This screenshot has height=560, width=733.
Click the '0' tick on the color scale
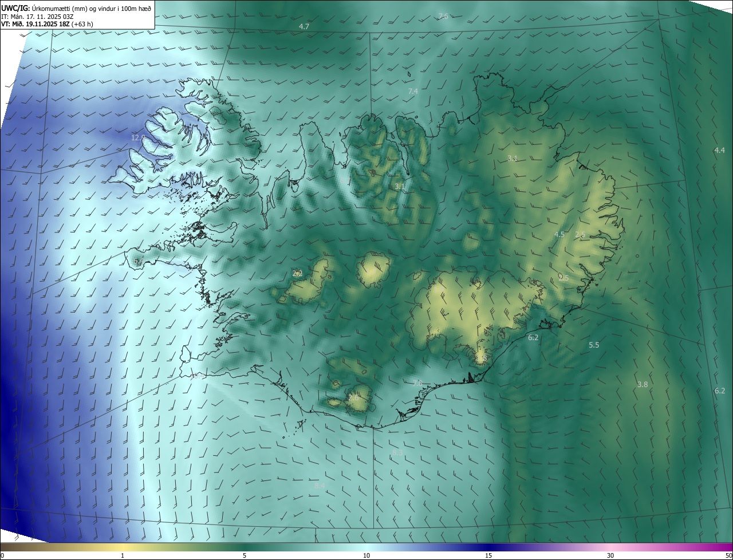(2, 555)
